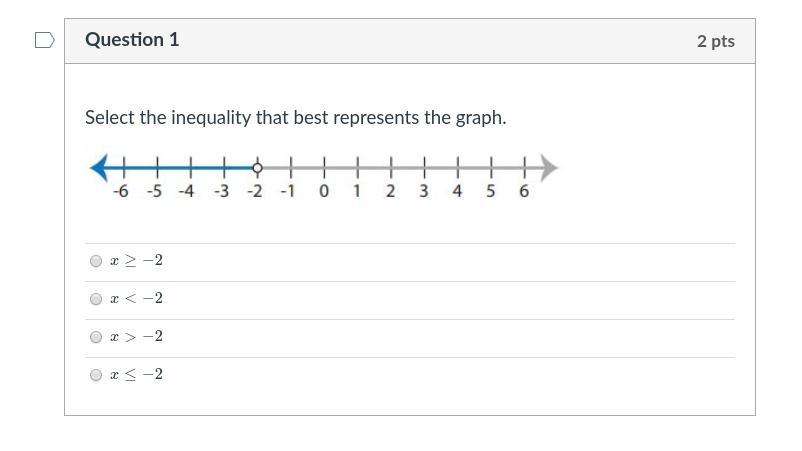Screen dimensions: 802x451
Task: Click the -4 tick on the blue segment
Action: [x=190, y=168]
